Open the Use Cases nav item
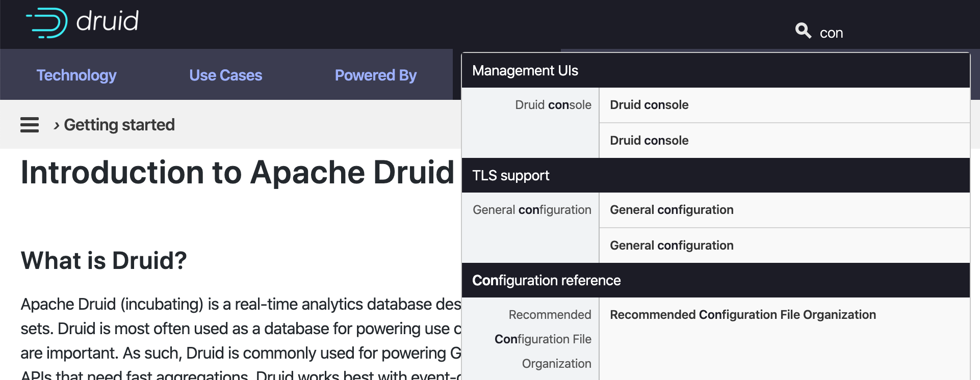The height and width of the screenshot is (380, 980). [x=225, y=75]
